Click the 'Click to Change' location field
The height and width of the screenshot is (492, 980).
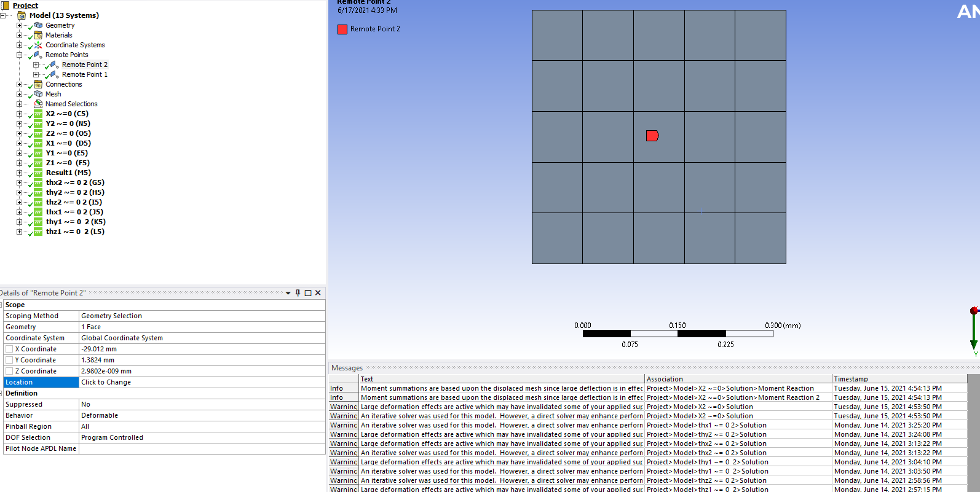tap(202, 382)
